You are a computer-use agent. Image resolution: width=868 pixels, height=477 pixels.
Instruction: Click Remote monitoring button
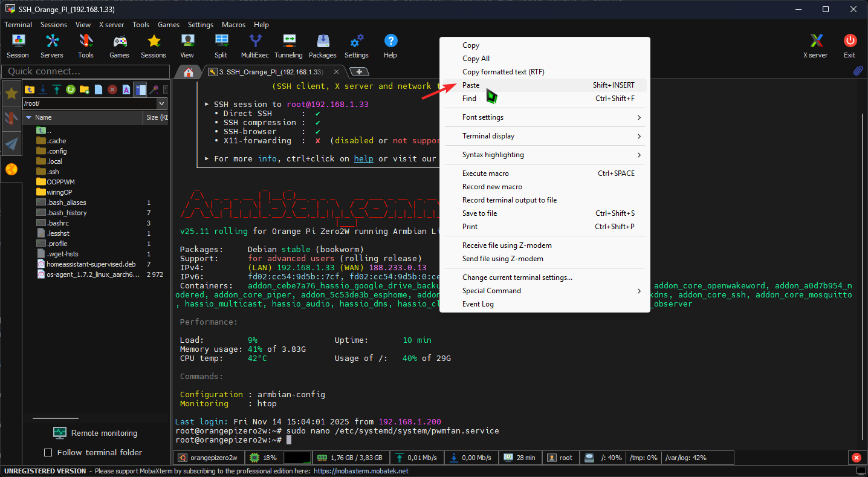[95, 433]
